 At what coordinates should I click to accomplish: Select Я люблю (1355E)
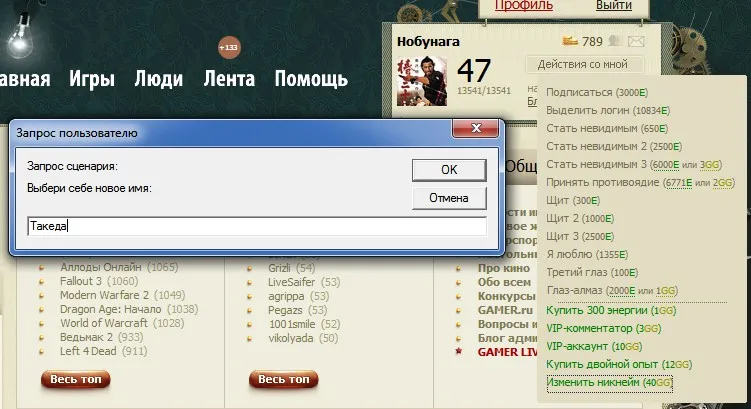[587, 255]
